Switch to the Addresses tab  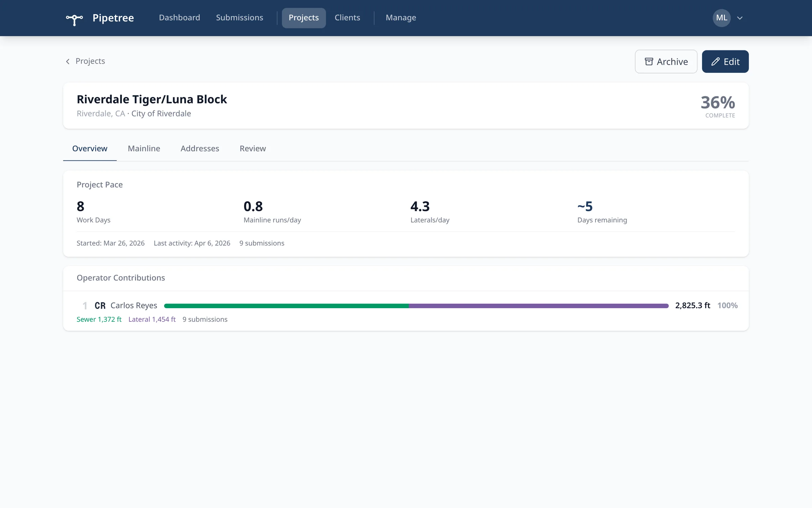[200, 148]
